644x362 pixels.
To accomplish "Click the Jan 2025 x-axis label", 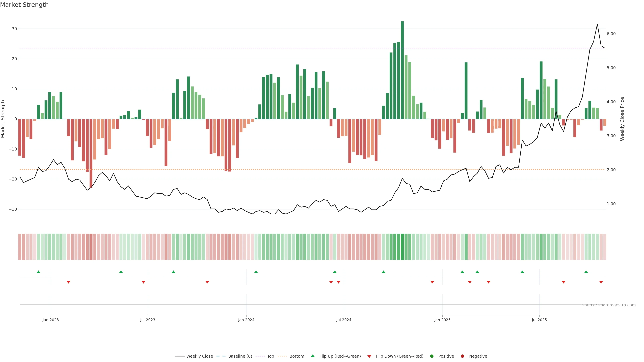I will pos(442,320).
